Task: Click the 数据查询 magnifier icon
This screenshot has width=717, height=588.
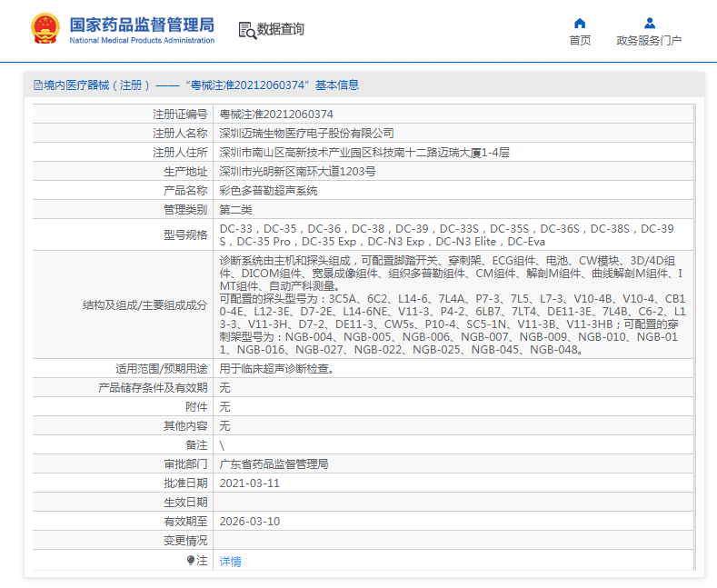Action: click(246, 30)
